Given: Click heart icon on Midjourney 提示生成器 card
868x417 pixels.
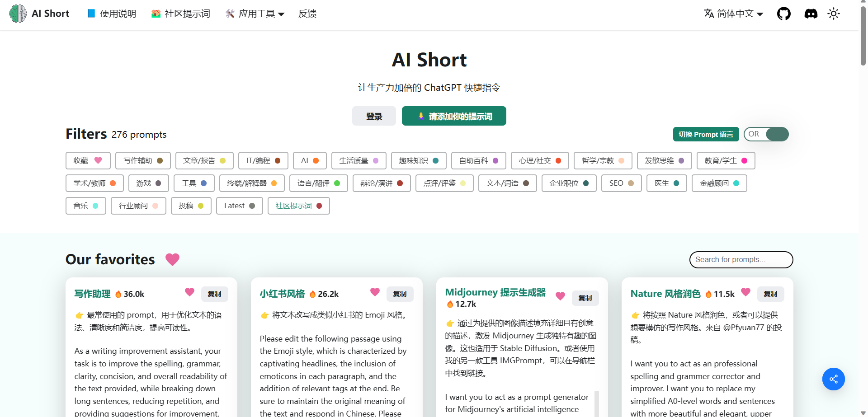Looking at the screenshot, I should coord(560,296).
